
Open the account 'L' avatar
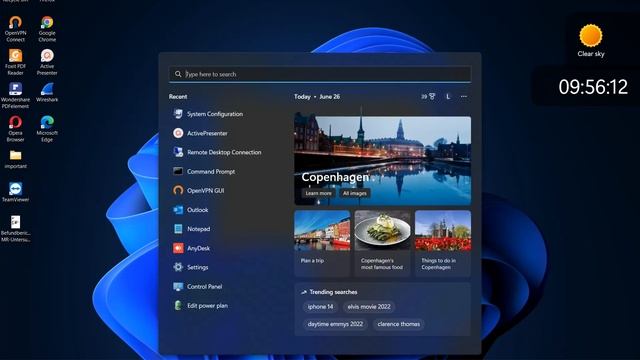(448, 97)
